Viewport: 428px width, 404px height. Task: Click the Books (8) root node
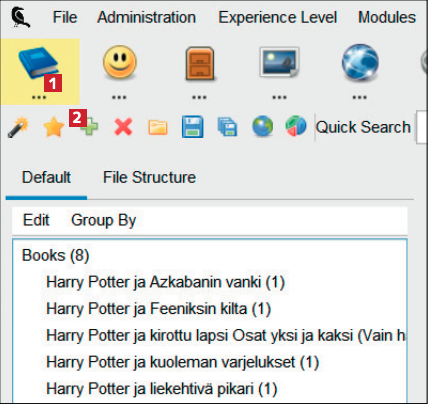55,256
